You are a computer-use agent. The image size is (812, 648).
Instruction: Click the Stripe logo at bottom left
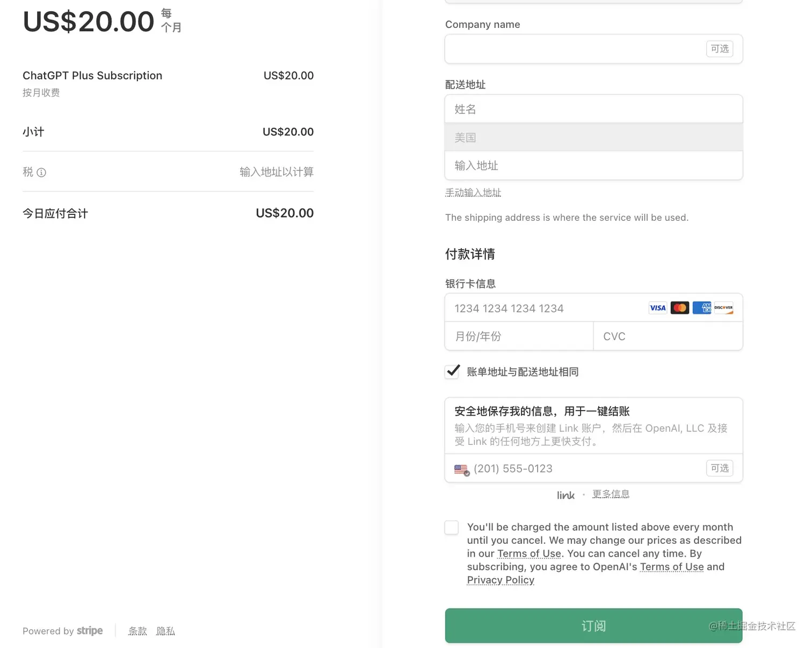coord(89,631)
